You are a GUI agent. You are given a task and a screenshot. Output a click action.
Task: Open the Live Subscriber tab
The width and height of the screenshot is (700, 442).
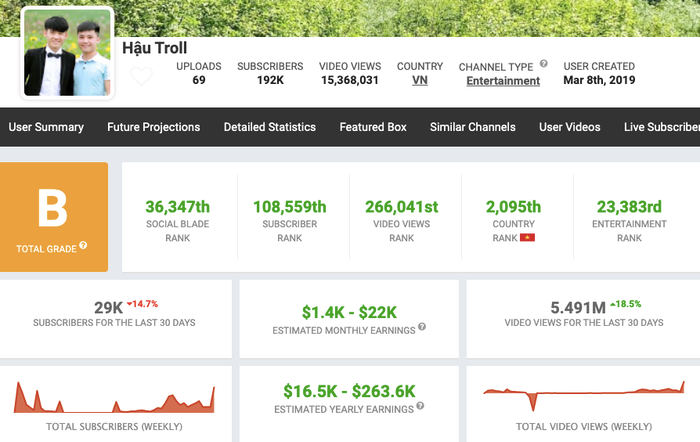click(x=661, y=127)
